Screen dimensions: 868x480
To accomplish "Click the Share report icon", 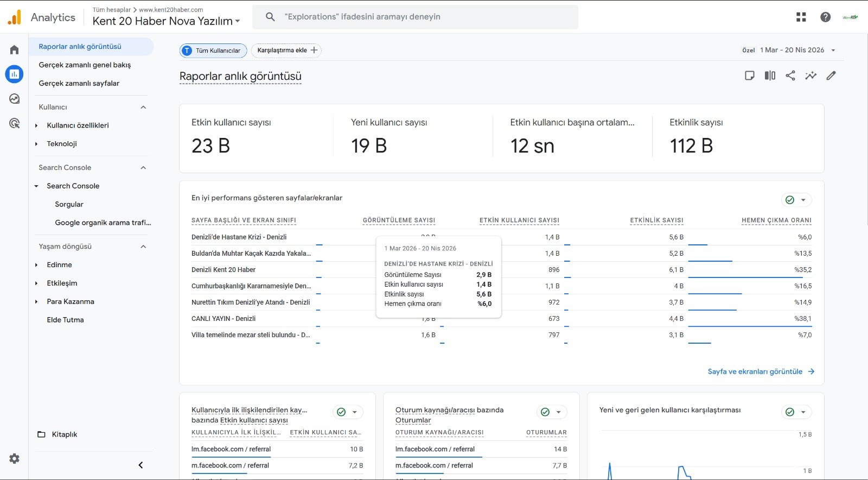I will coord(790,75).
